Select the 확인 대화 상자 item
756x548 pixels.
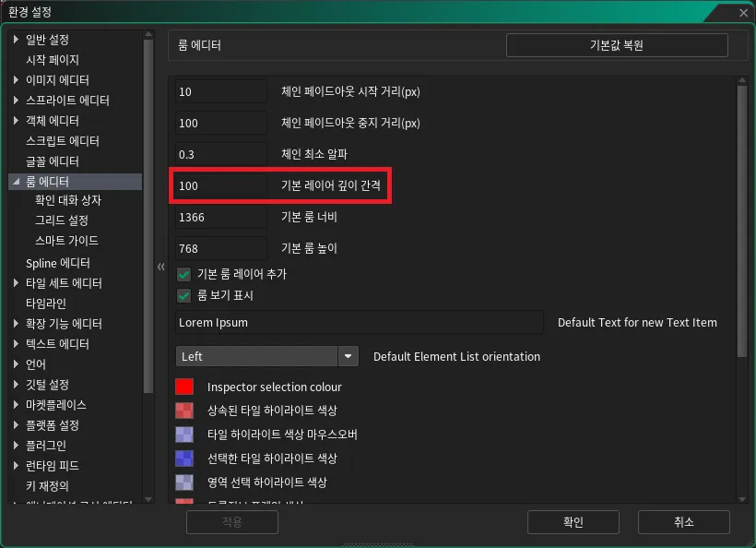pos(66,200)
